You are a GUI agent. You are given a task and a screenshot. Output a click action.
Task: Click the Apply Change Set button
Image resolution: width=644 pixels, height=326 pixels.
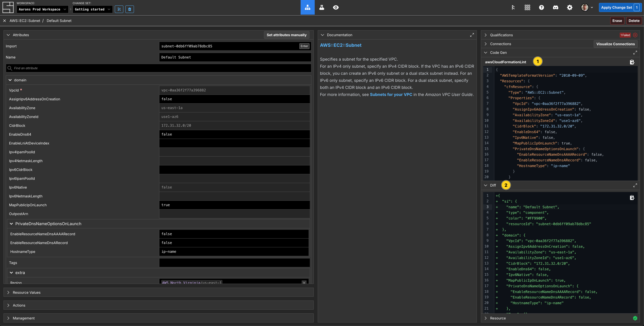[x=620, y=7]
